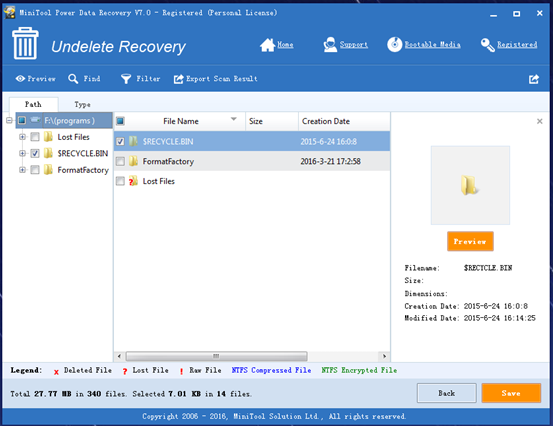Collapse the F:\(programs) root node
Image resolution: width=553 pixels, height=426 pixels.
(x=10, y=121)
